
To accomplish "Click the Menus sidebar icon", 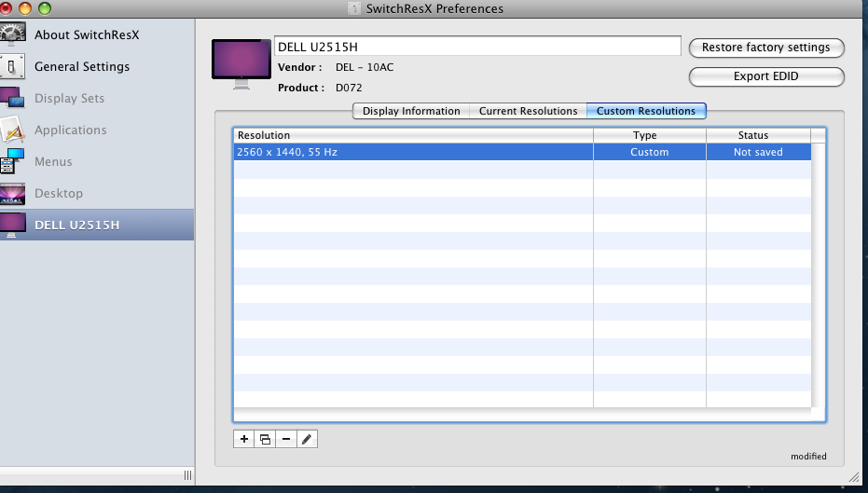I will click(12, 161).
